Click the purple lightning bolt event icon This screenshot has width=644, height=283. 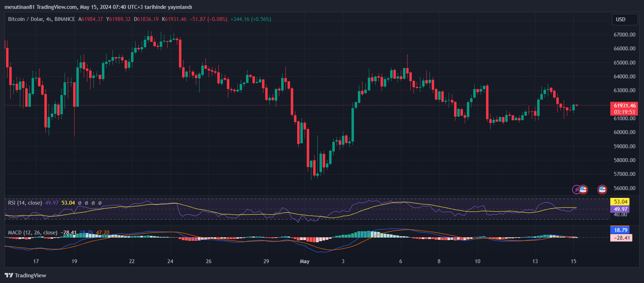pyautogui.click(x=576, y=189)
